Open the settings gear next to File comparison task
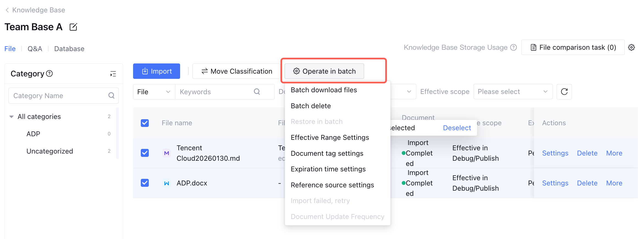 tap(631, 47)
